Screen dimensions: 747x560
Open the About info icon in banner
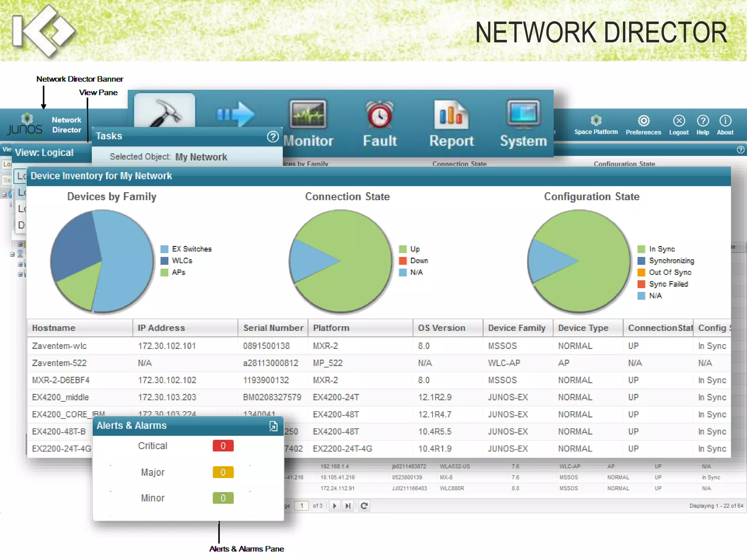coord(725,121)
